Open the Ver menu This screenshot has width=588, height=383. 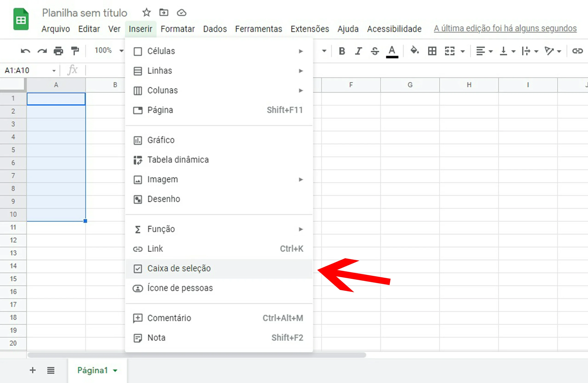(x=114, y=29)
